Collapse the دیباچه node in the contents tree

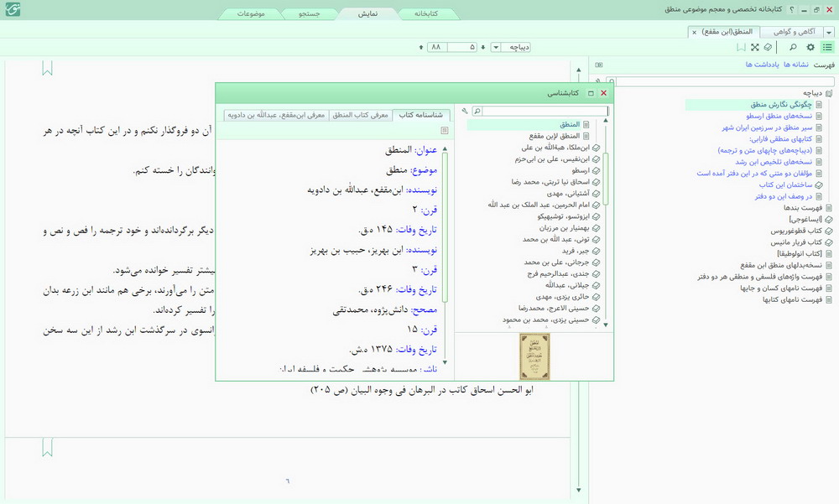[x=829, y=93]
